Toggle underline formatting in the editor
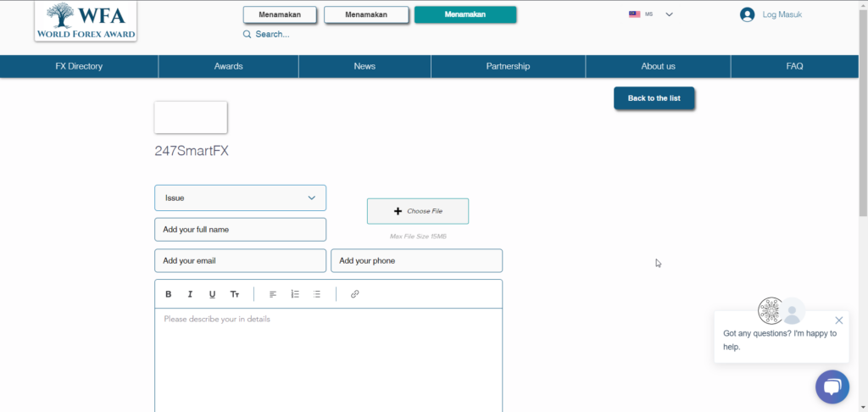The image size is (868, 412). 212,294
